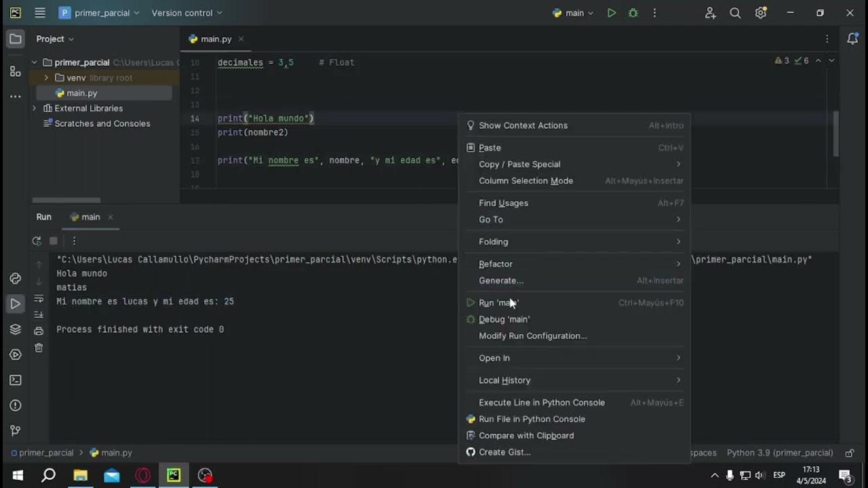Clear console with trash icon
868x488 pixels.
pos(39,348)
